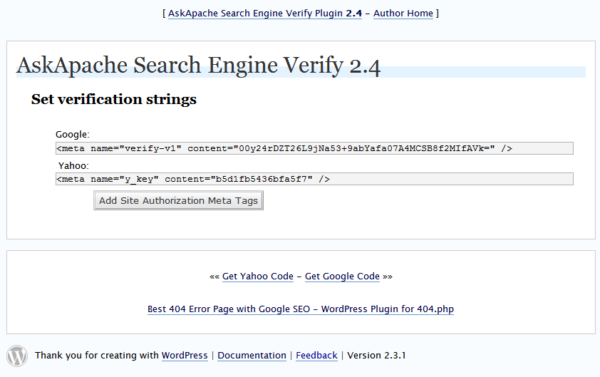600x377 pixels.
Task: Click the Set verification strings subheading
Action: pyautogui.click(x=114, y=100)
